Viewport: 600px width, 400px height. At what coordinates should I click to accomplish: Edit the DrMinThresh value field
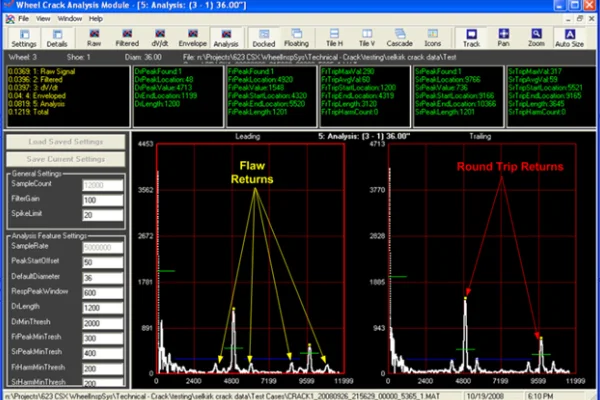click(103, 323)
